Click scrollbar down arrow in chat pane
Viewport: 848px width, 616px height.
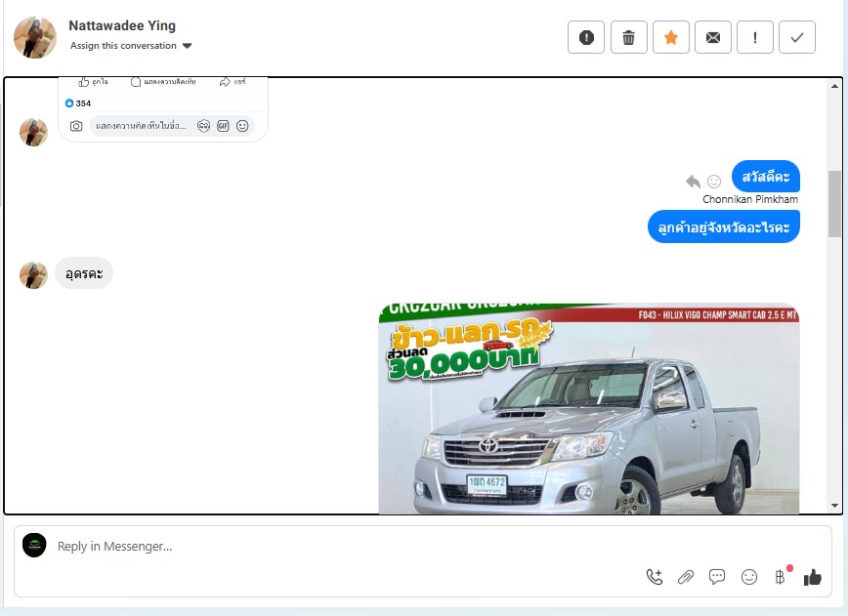pyautogui.click(x=834, y=506)
